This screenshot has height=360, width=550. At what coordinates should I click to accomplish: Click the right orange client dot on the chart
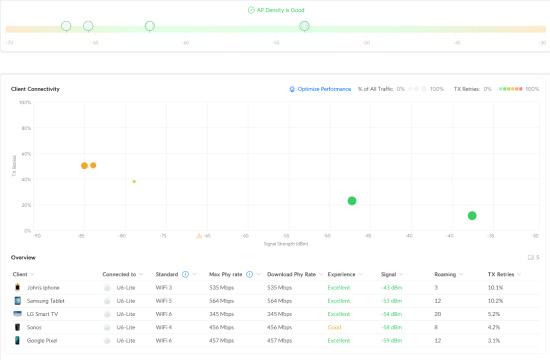coord(93,165)
